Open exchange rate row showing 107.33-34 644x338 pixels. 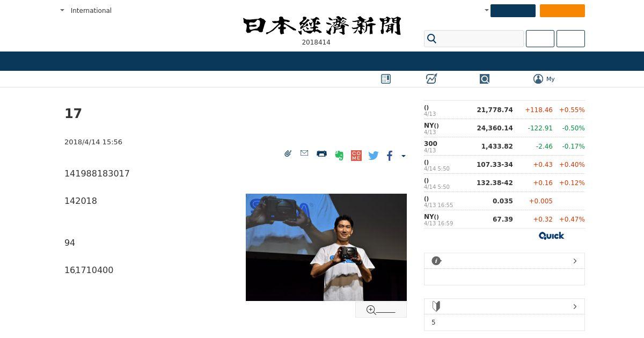pyautogui.click(x=504, y=165)
